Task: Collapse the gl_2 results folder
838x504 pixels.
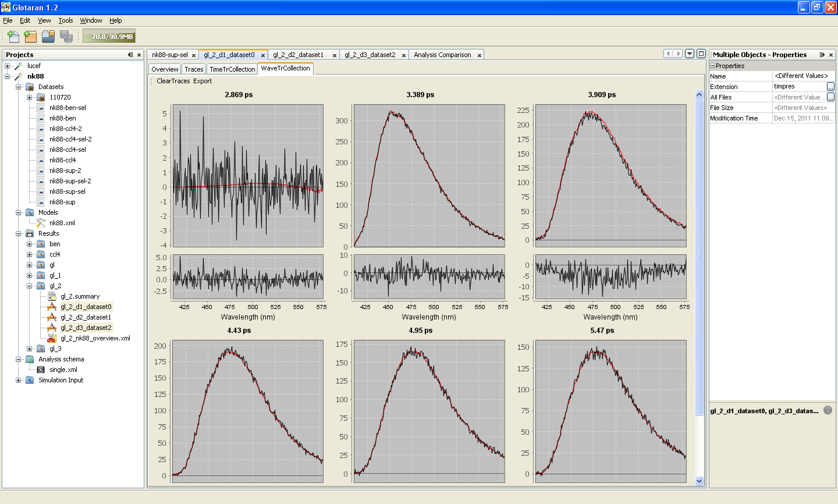Action: 29,286
